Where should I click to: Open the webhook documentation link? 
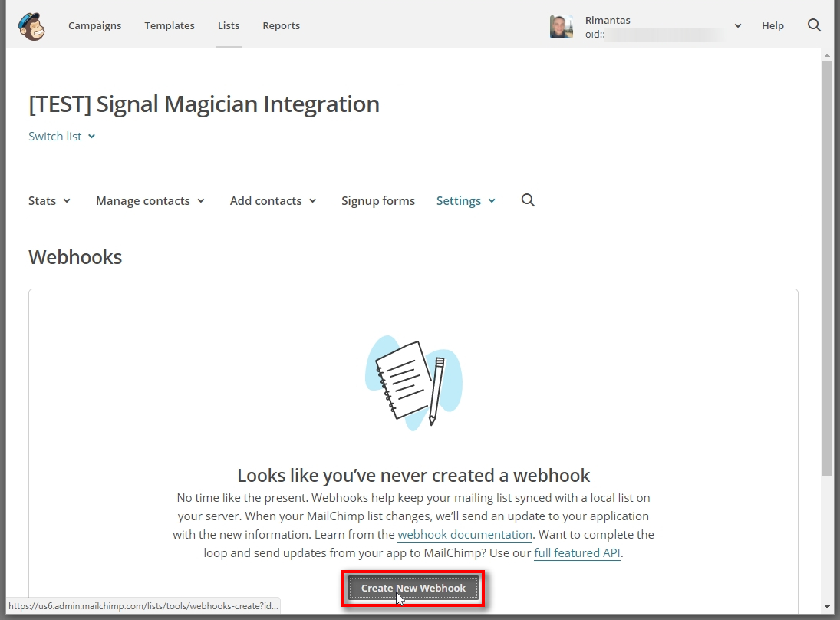coord(465,535)
